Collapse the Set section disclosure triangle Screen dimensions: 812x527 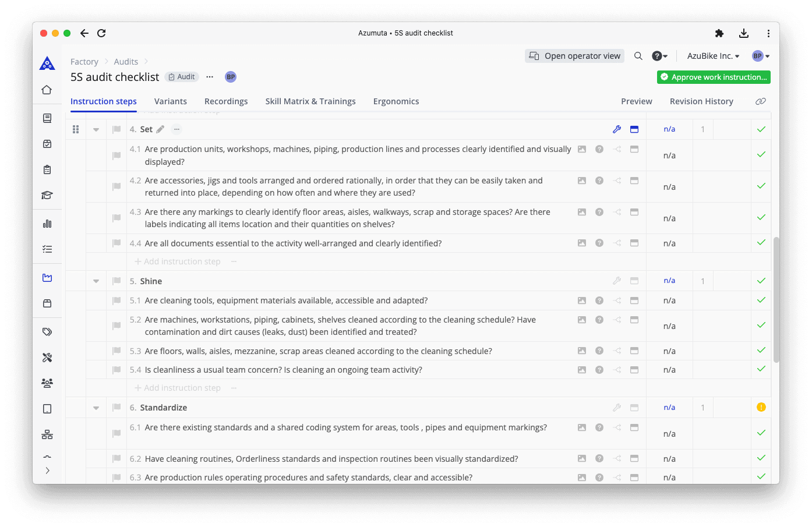click(x=96, y=129)
